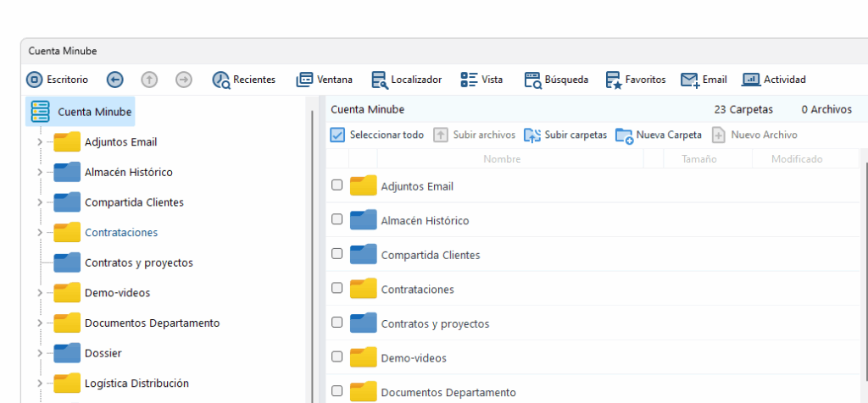Screen dimensions: 868x403
Task: Check the Demo-videos row checkbox
Action: [337, 356]
